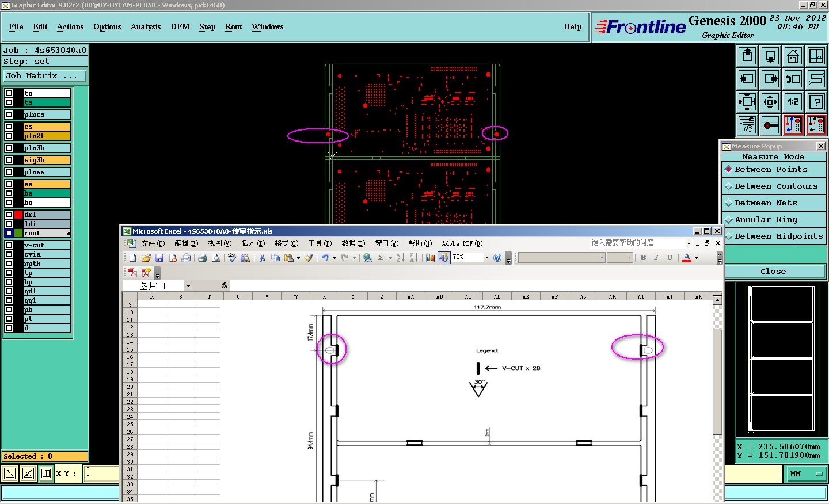This screenshot has height=504, width=829.
Task: Click the green color swatch of rout layer
Action: [x=18, y=233]
